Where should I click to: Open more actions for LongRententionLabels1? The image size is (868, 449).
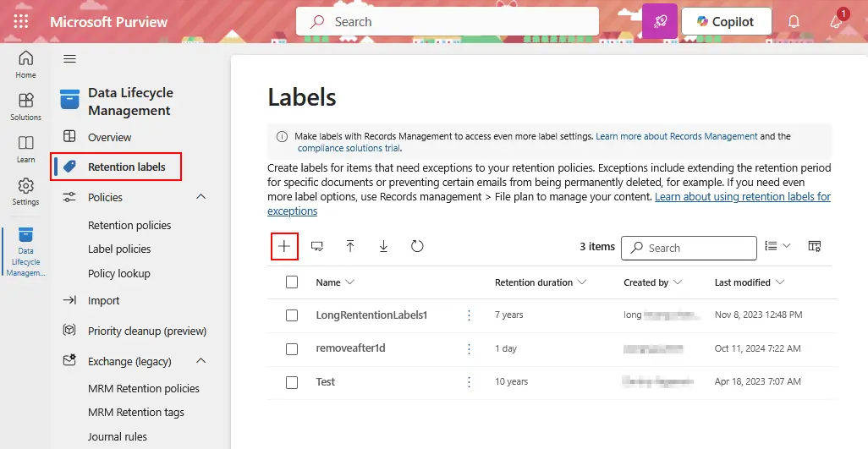469,315
